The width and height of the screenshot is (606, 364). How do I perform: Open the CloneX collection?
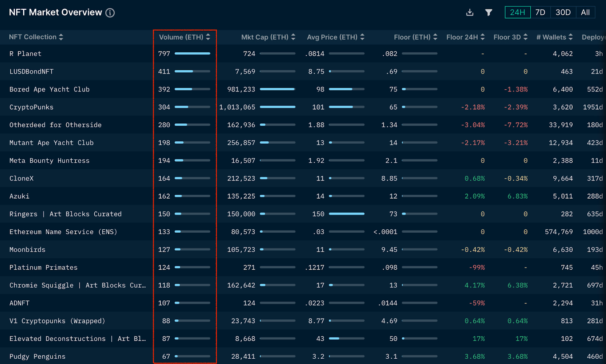click(22, 178)
